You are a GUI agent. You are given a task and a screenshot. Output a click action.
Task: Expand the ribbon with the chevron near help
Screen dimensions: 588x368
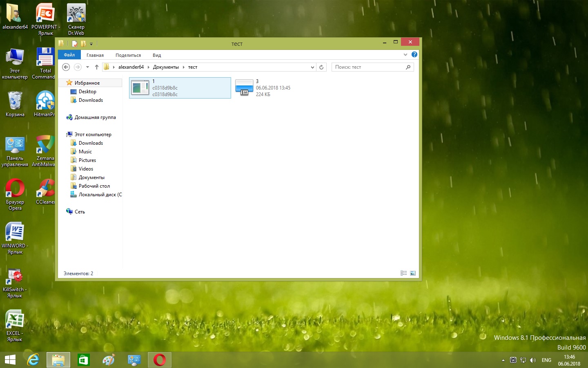pyautogui.click(x=405, y=54)
